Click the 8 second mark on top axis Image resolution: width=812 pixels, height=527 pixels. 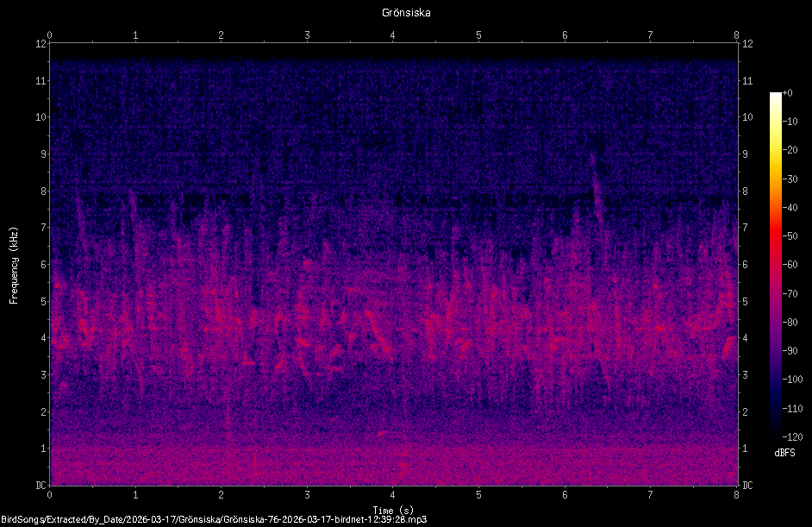pyautogui.click(x=736, y=35)
